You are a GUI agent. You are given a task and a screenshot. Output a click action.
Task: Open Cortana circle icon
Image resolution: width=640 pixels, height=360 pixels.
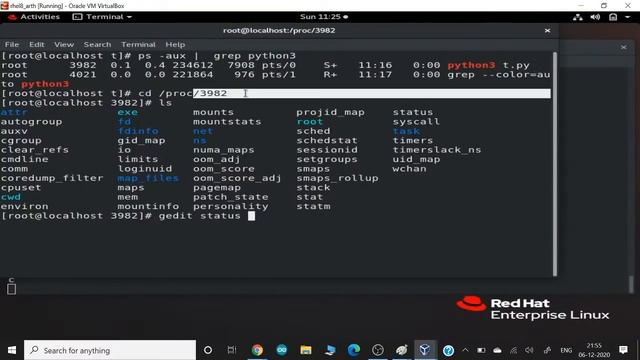click(208, 350)
